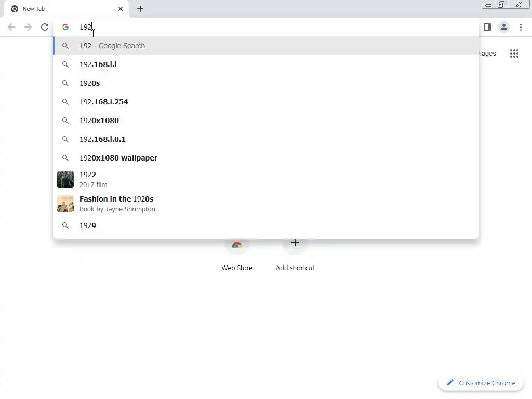
Task: Open the Chrome three-dot menu
Action: coord(521,27)
